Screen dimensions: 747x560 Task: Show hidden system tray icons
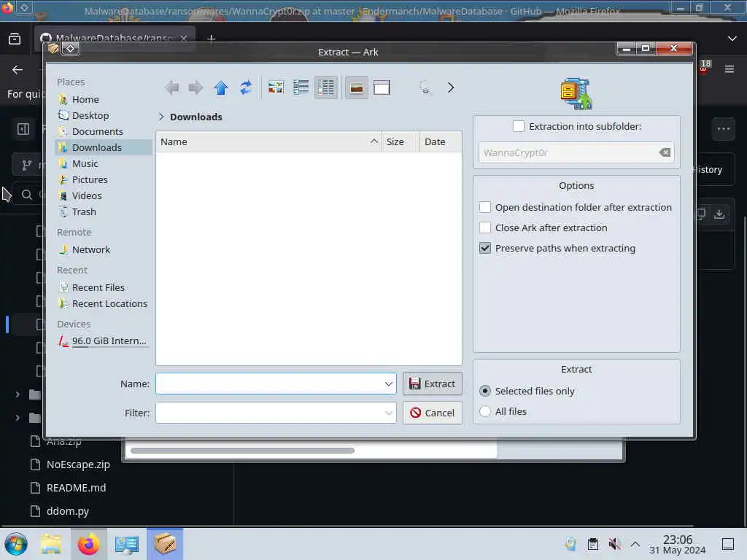(x=635, y=544)
